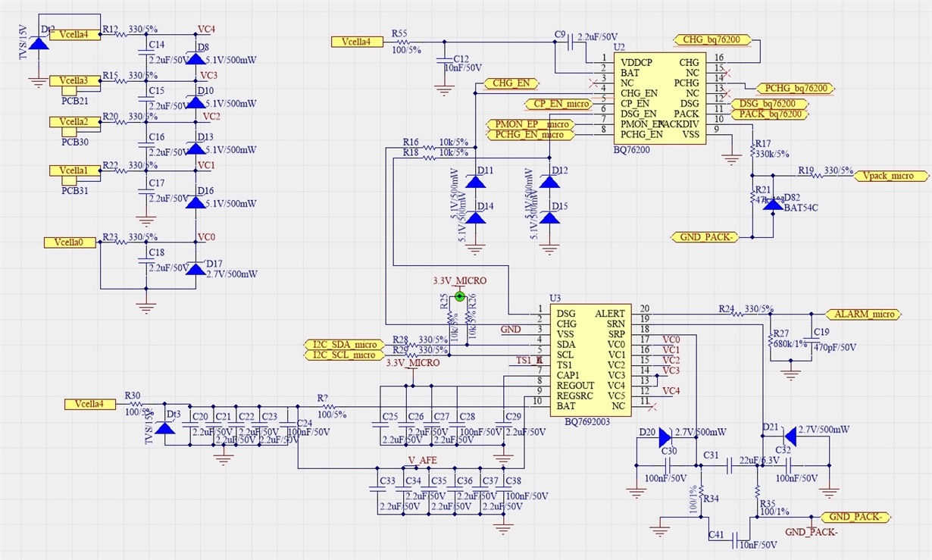
Task: Select the I2C_SCL_micro port
Action: tap(345, 355)
